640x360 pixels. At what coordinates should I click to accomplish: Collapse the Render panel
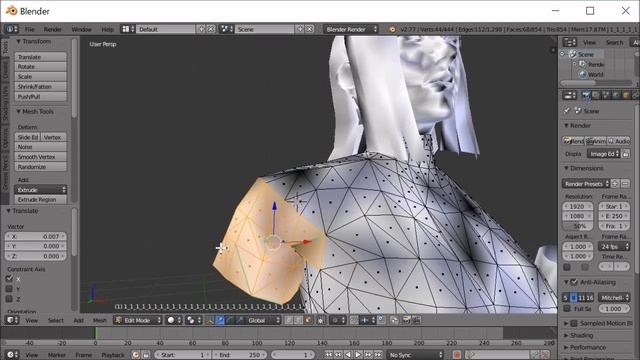point(566,126)
